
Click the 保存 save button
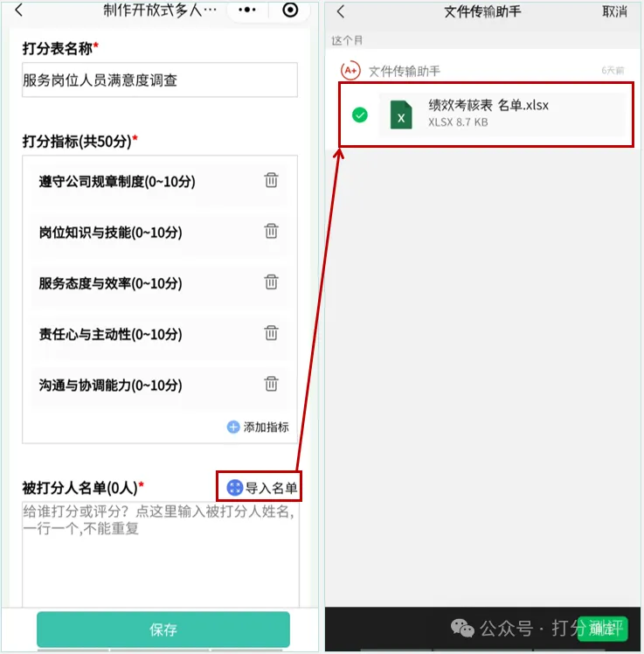tap(163, 629)
